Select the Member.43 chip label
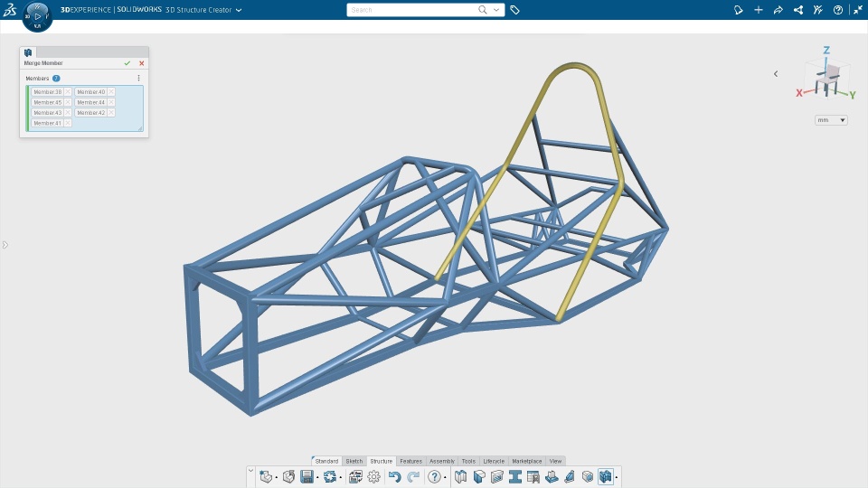Viewport: 868px width, 488px height. tap(47, 112)
